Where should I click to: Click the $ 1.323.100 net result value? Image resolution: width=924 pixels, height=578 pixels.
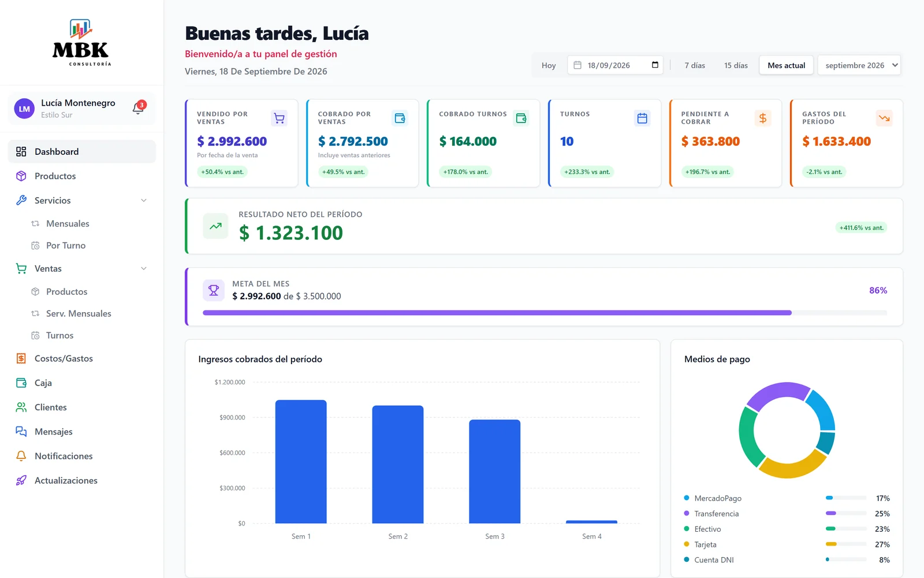(291, 233)
